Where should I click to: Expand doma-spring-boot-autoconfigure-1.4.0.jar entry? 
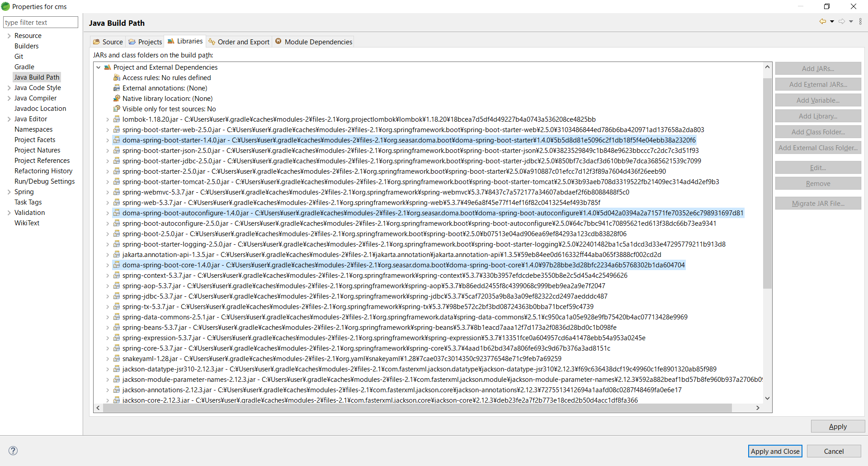[107, 213]
